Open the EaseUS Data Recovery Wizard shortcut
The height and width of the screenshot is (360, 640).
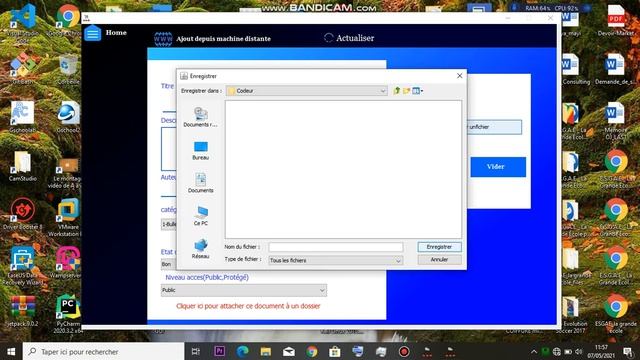click(x=22, y=265)
